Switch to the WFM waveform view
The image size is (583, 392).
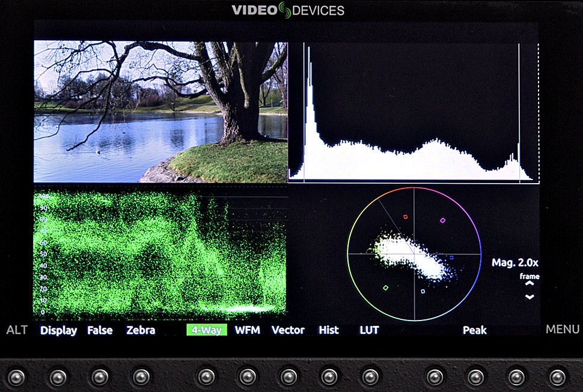point(248,330)
